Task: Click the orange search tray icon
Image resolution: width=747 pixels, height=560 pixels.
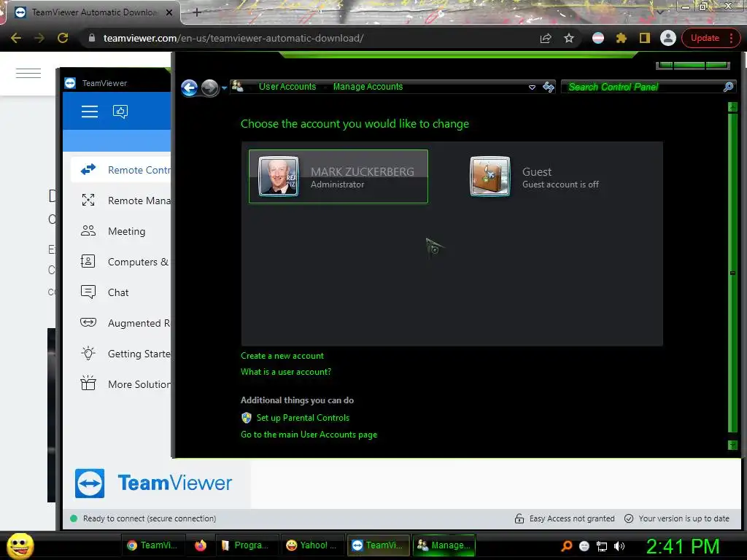Action: pos(566,546)
